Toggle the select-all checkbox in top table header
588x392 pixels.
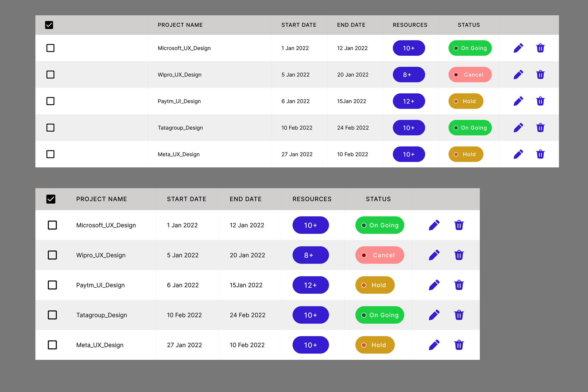pos(49,25)
